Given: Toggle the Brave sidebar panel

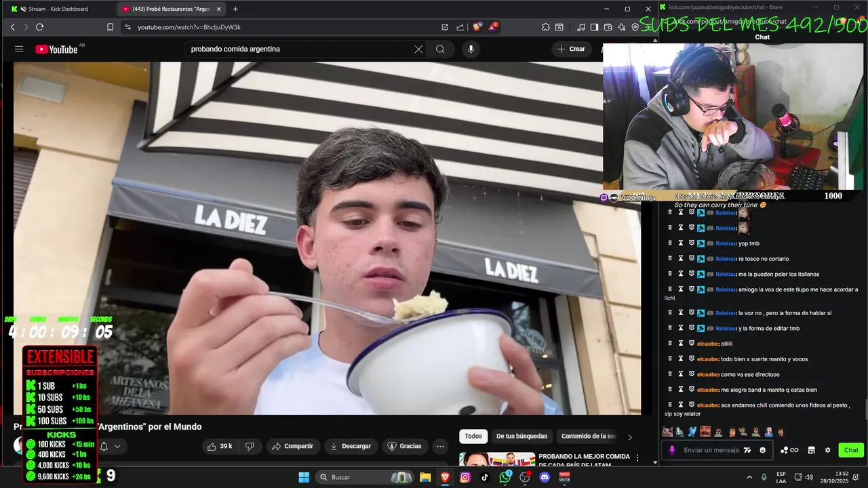Looking at the screenshot, I should click(x=594, y=27).
